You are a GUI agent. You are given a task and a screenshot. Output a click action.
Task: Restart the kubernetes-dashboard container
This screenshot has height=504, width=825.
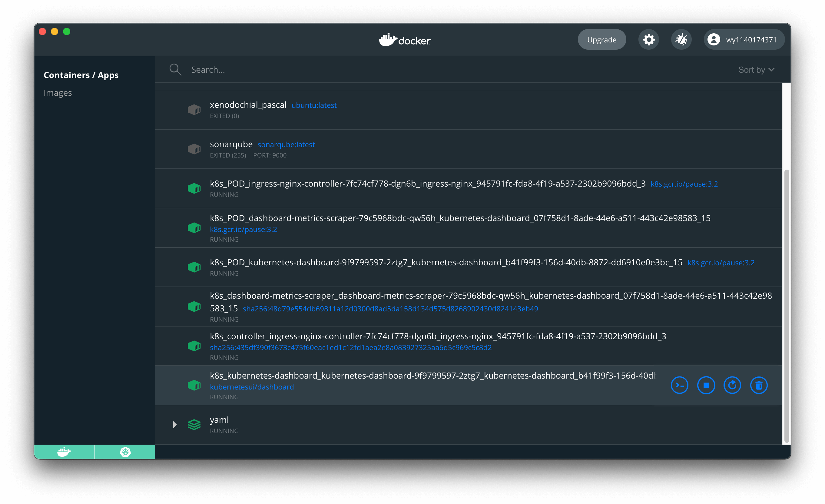point(732,385)
